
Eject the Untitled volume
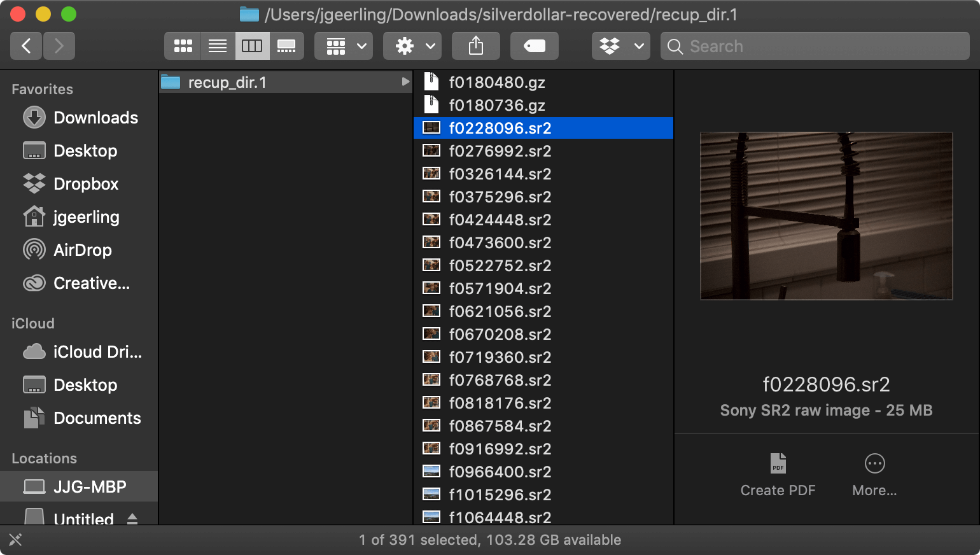click(132, 519)
